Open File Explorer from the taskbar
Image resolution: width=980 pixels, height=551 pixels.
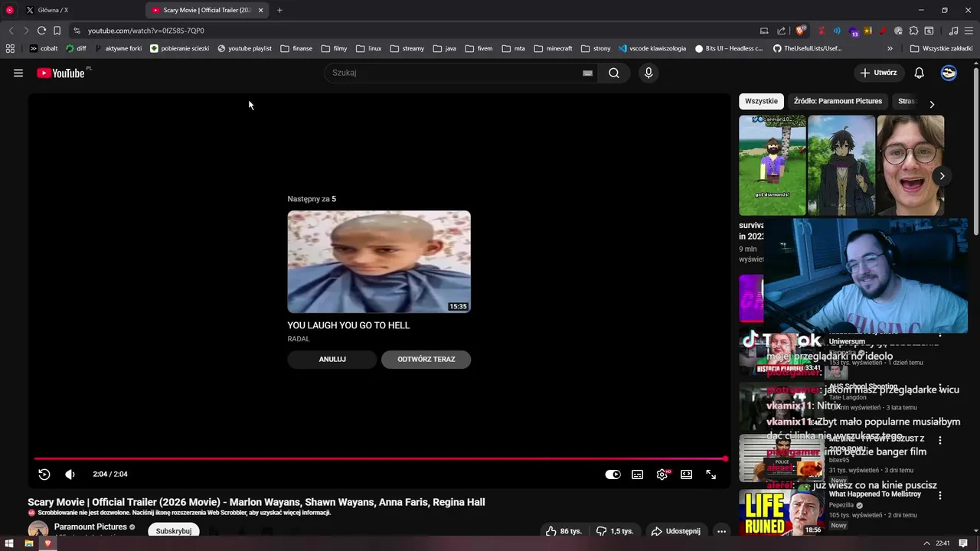(28, 543)
